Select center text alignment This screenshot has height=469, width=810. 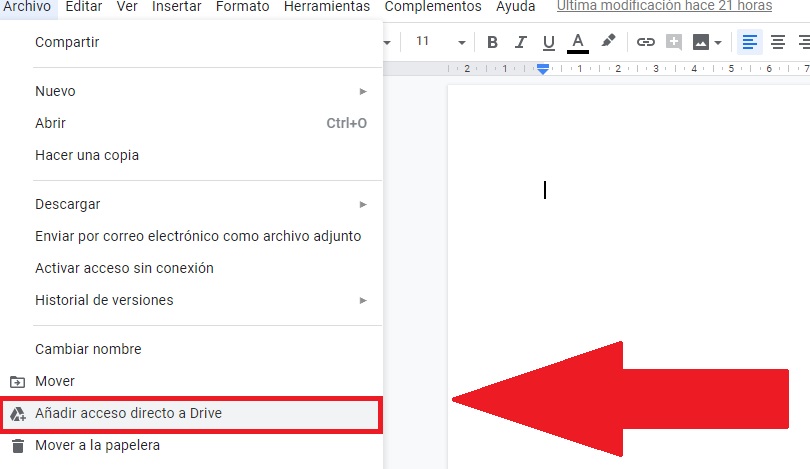coord(777,42)
